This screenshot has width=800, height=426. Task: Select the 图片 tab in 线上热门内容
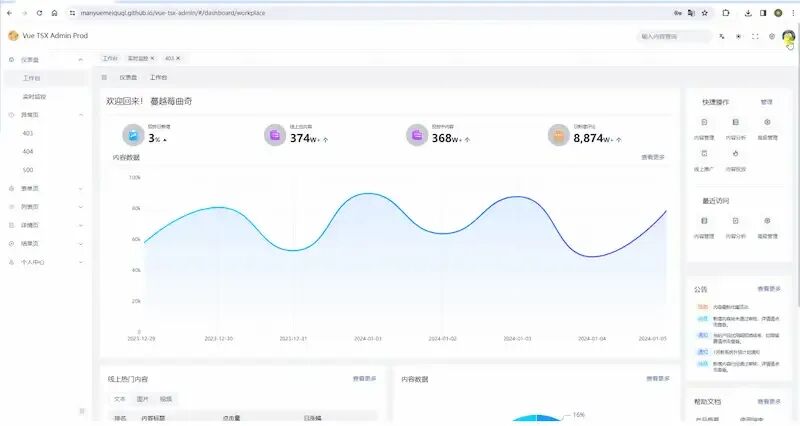coord(143,399)
